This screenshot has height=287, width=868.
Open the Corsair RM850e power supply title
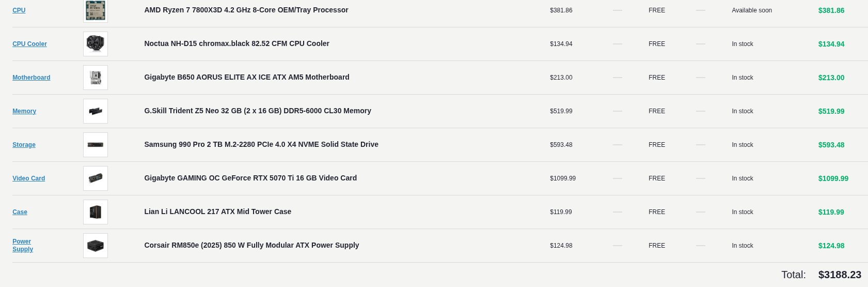251,245
